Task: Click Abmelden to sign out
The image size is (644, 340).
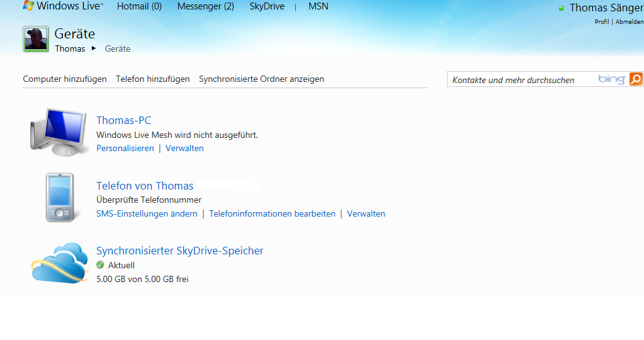Action: [x=630, y=22]
